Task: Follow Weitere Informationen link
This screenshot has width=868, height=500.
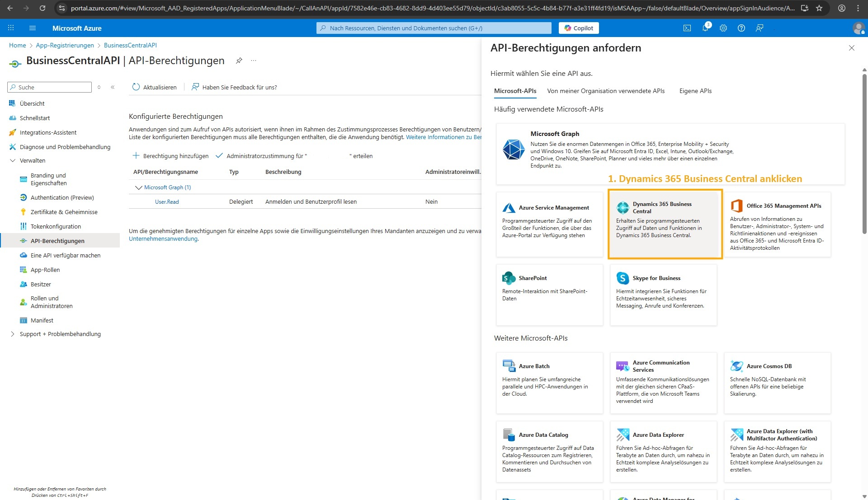Action: [443, 137]
